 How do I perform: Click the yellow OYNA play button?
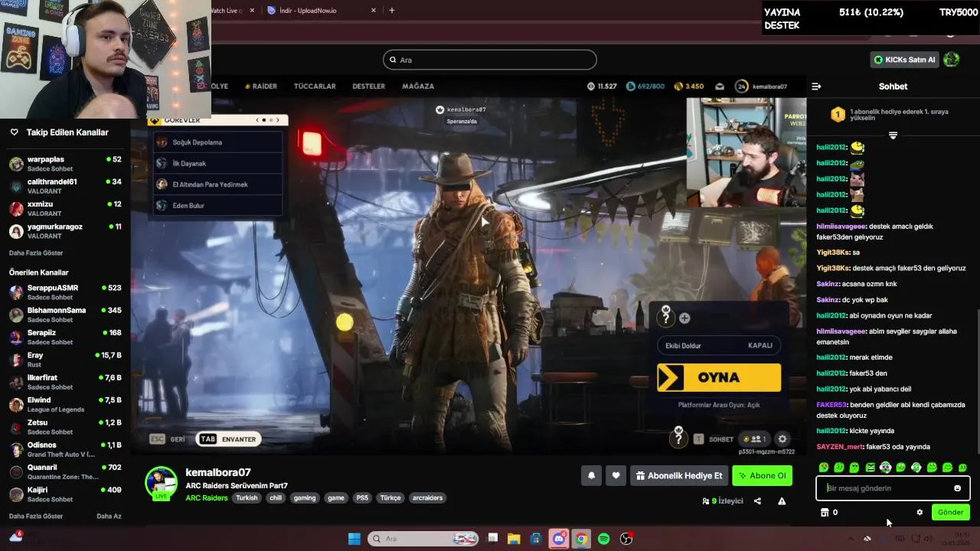(x=719, y=378)
